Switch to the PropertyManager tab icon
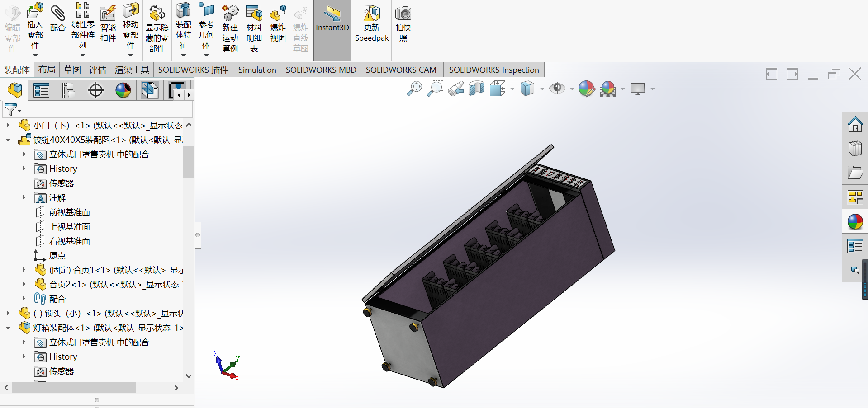This screenshot has height=408, width=868. point(42,90)
